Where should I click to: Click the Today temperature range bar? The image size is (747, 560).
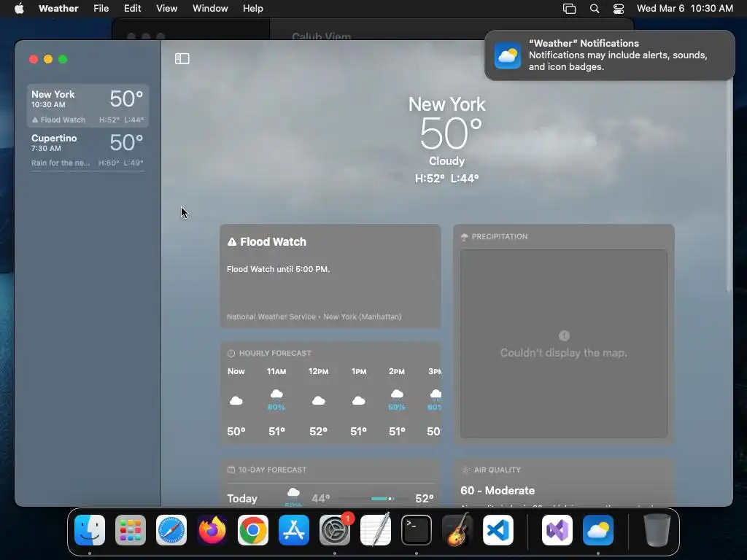[x=373, y=499]
